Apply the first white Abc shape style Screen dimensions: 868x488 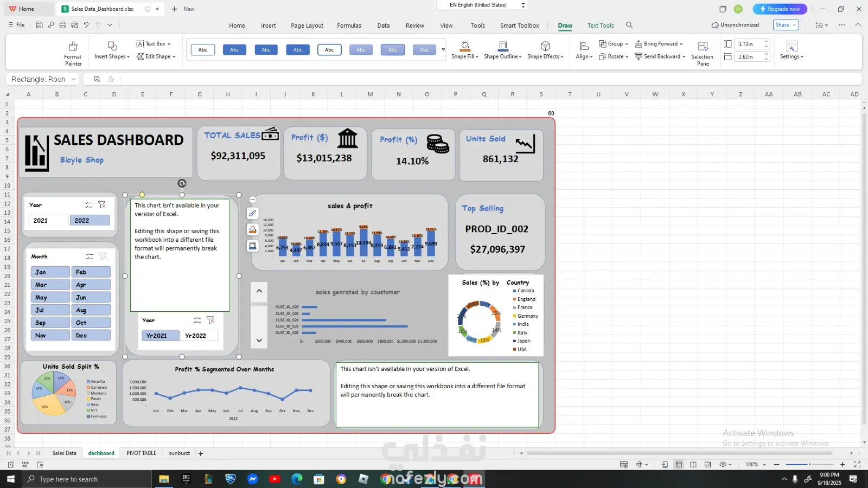click(x=203, y=50)
